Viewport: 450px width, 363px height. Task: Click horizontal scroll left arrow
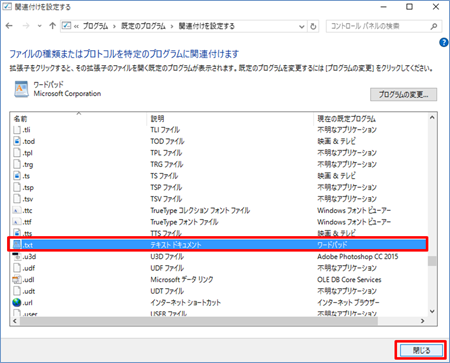pos(14,321)
